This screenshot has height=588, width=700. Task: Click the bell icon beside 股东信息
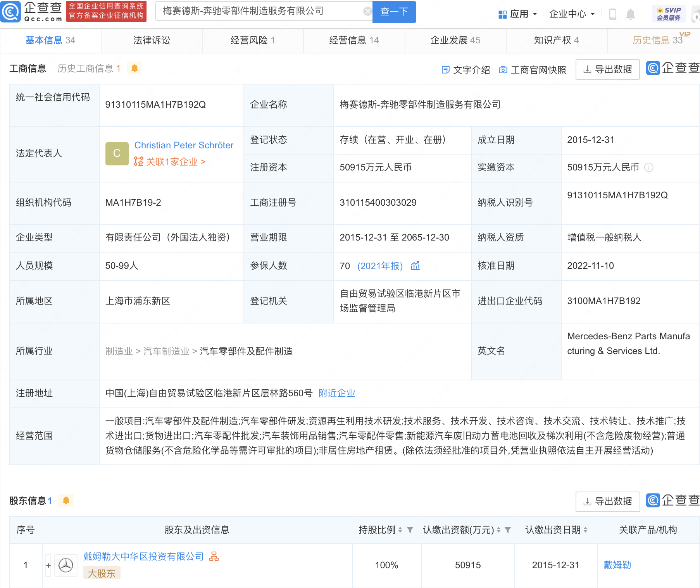click(66, 500)
